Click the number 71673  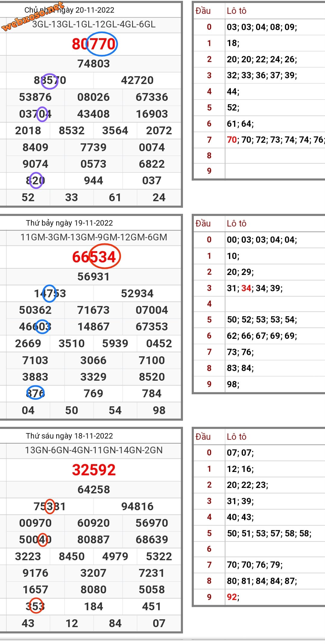(94, 310)
